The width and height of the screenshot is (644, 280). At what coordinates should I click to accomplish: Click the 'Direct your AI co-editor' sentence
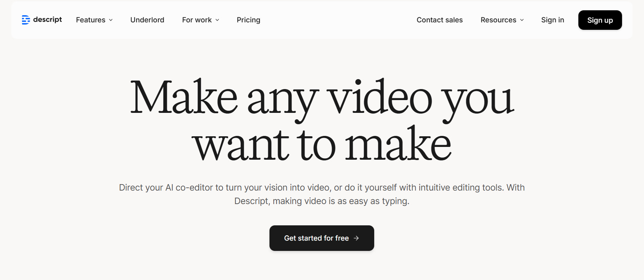tap(322, 187)
